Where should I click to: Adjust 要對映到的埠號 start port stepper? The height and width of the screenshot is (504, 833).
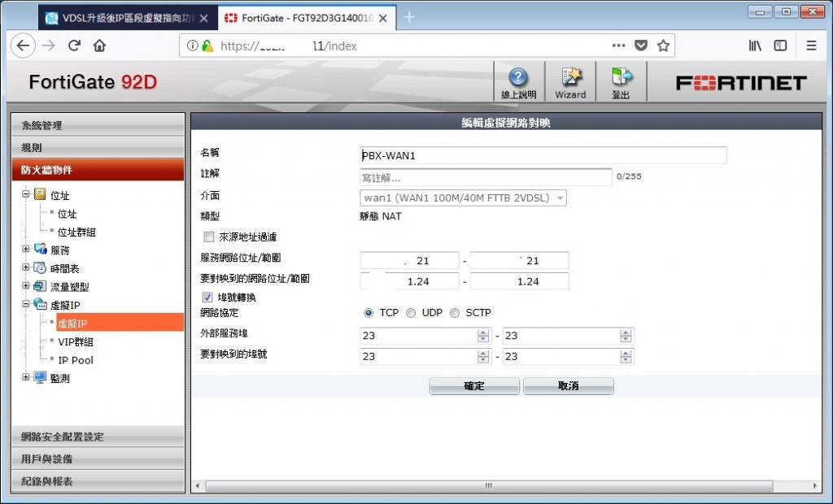point(483,356)
